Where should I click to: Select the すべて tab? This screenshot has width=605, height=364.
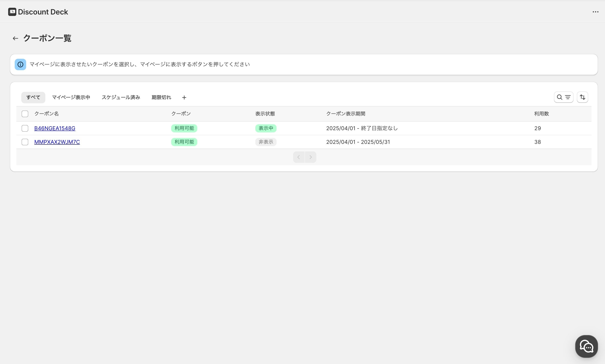click(33, 97)
